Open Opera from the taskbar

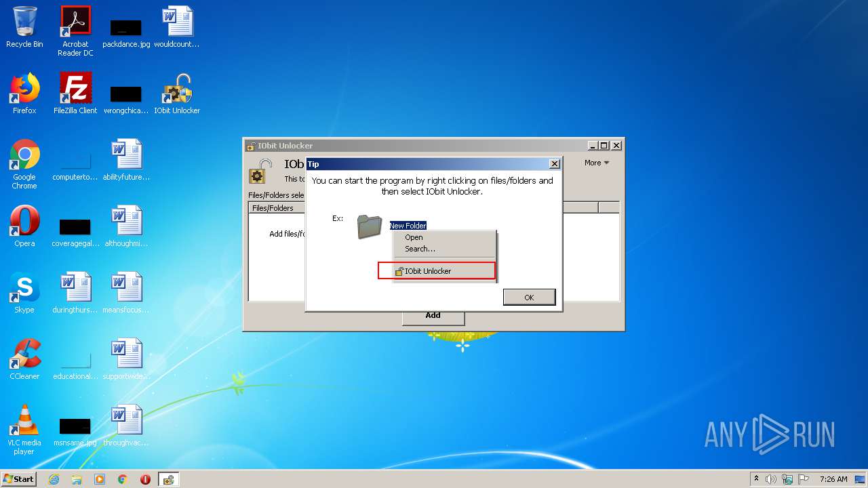click(145, 479)
